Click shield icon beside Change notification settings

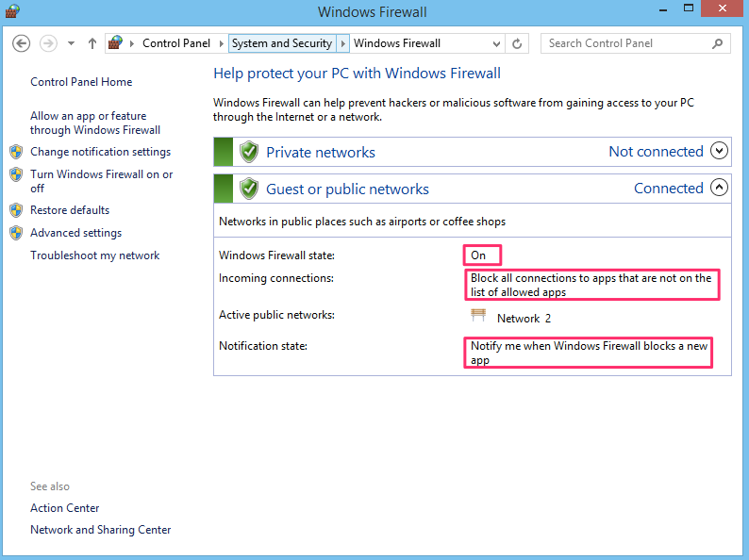(16, 152)
